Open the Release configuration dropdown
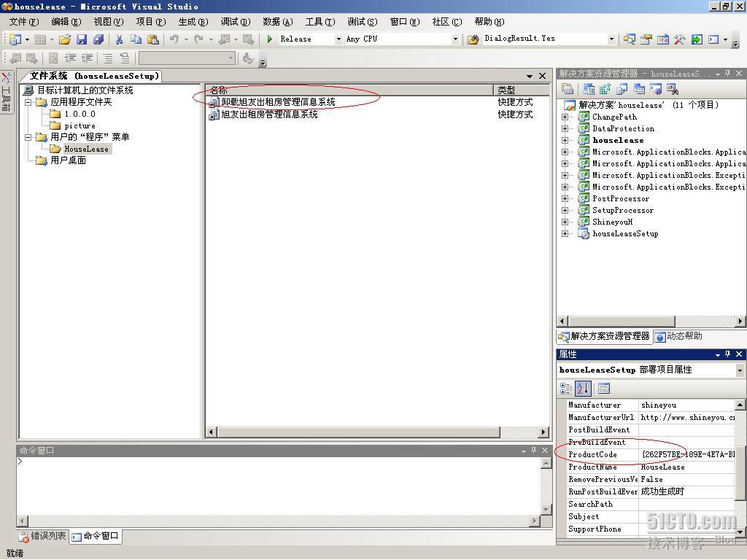This screenshot has height=560, width=747. [338, 39]
